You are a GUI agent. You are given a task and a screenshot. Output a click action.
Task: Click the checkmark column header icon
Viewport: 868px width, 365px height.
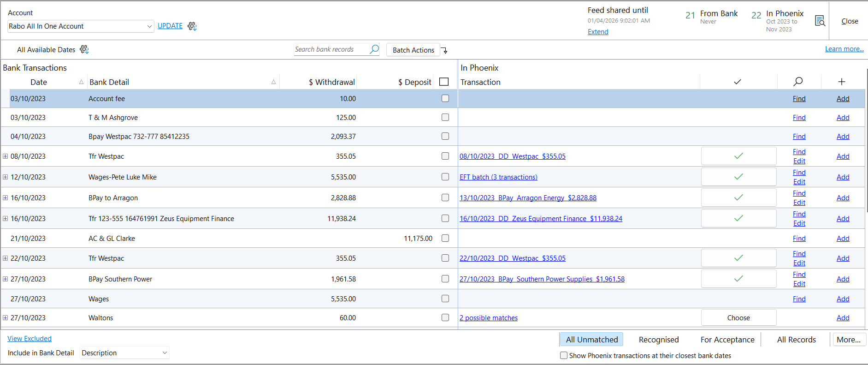click(738, 82)
